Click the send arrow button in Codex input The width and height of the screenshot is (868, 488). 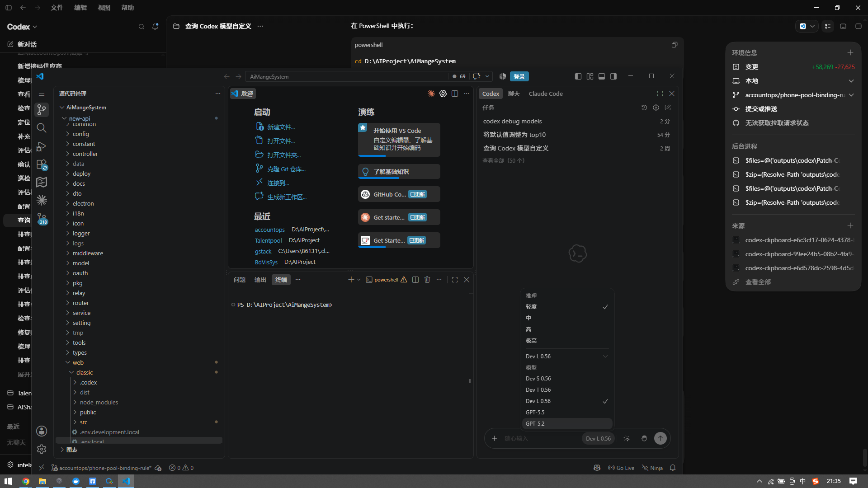coord(660,438)
